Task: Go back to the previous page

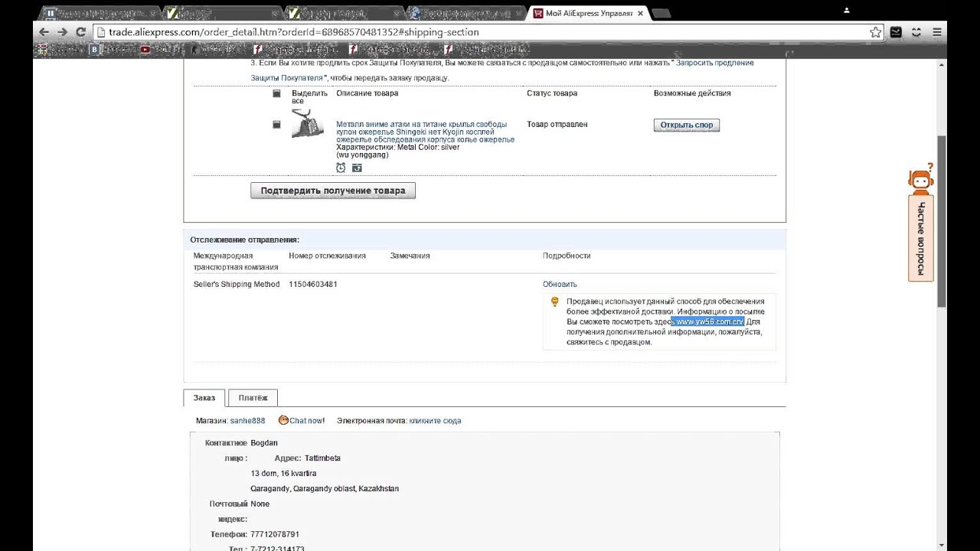Action: pos(44,32)
